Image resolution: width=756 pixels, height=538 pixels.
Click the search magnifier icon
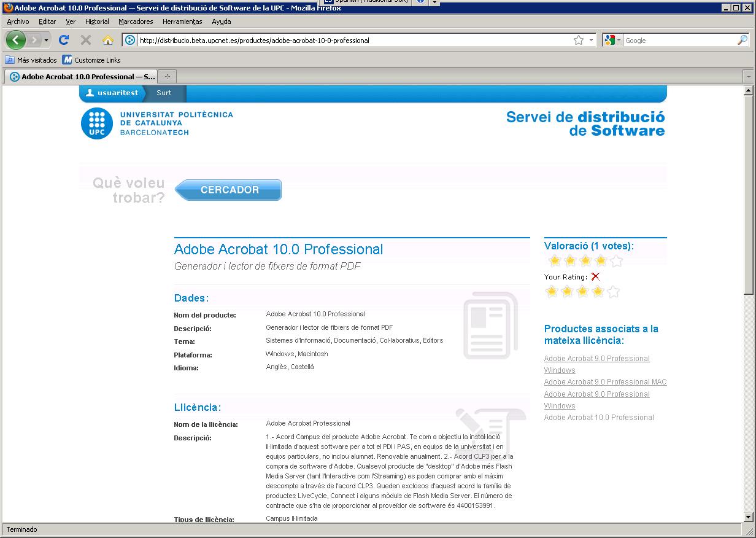pyautogui.click(x=742, y=40)
